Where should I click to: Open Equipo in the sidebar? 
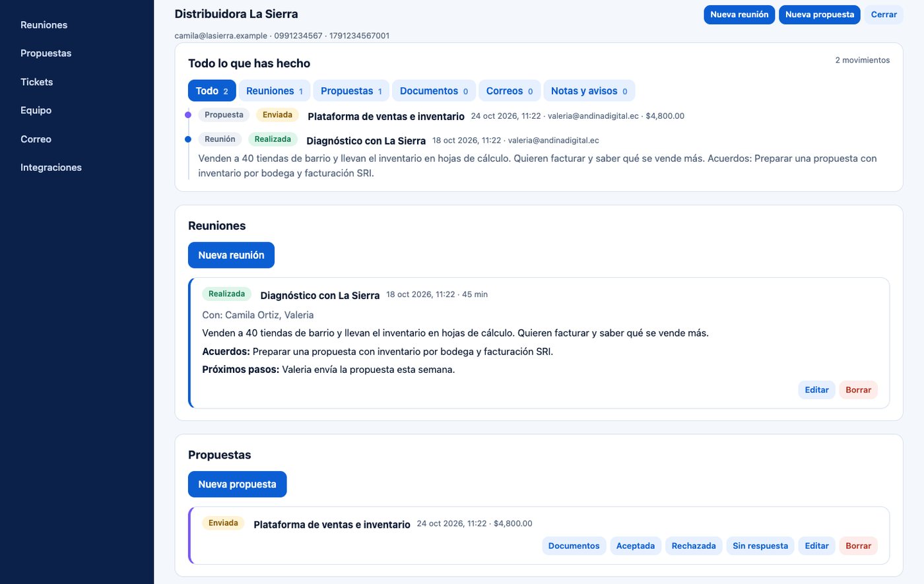[36, 110]
